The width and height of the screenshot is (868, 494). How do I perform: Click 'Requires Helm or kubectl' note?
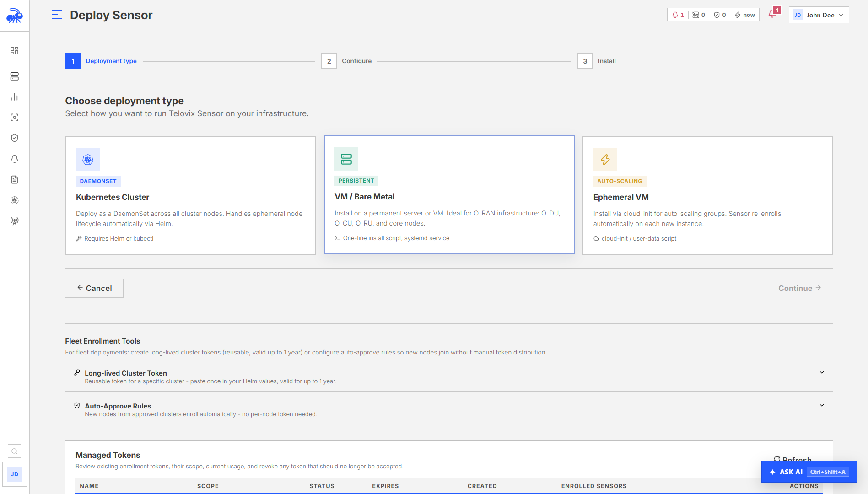pos(115,239)
